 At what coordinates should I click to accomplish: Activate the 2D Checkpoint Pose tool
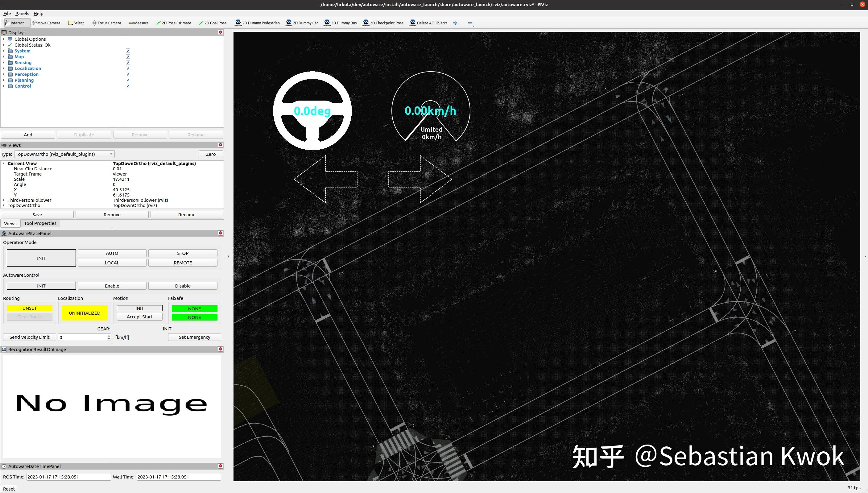[x=383, y=23]
